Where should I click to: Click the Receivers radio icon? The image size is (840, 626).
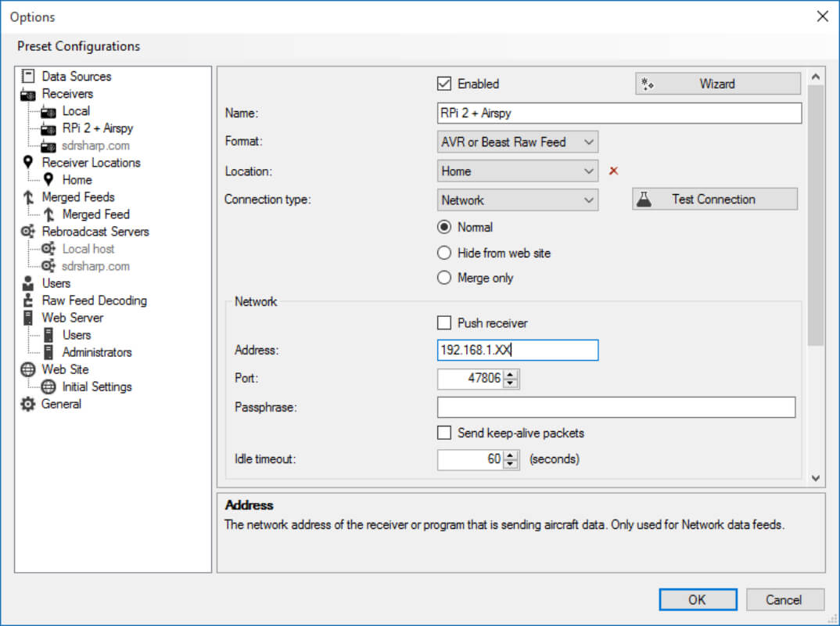click(28, 95)
